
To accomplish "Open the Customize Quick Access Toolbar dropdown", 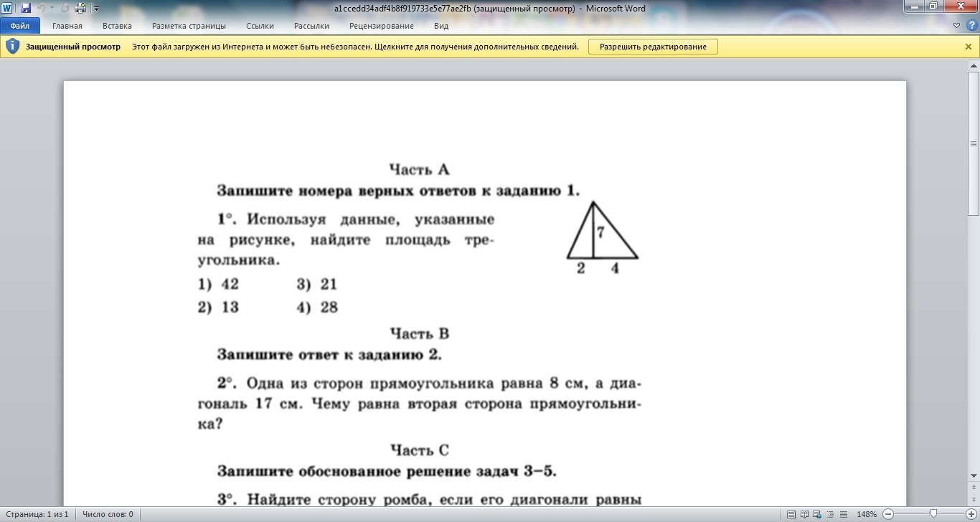I will [97, 9].
